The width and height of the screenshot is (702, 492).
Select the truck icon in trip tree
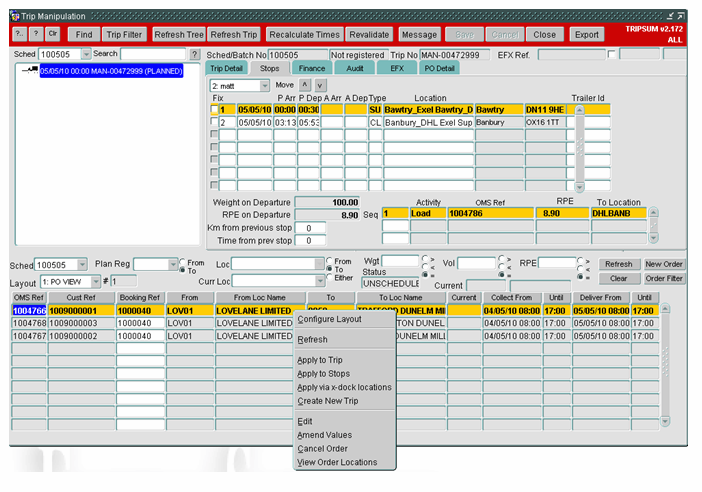(x=31, y=70)
